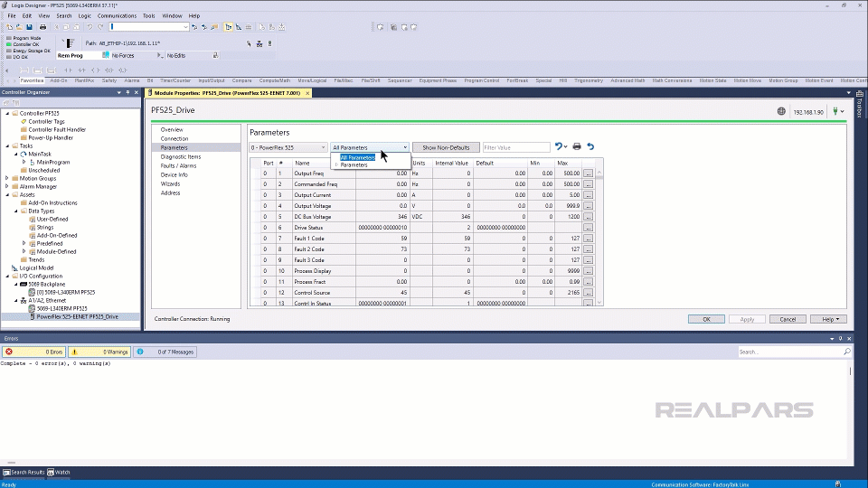Click the Cancel button

click(788, 319)
